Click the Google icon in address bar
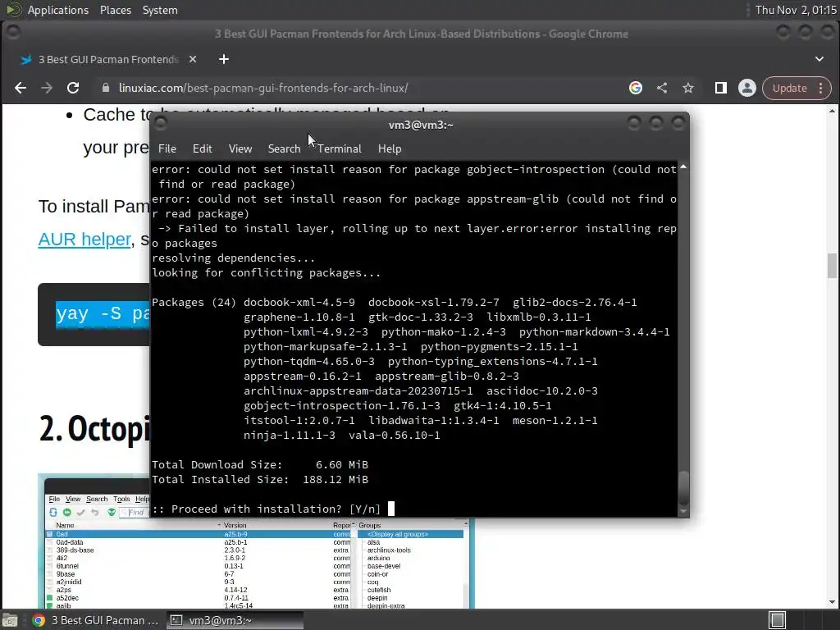Image resolution: width=840 pixels, height=630 pixels. click(636, 88)
